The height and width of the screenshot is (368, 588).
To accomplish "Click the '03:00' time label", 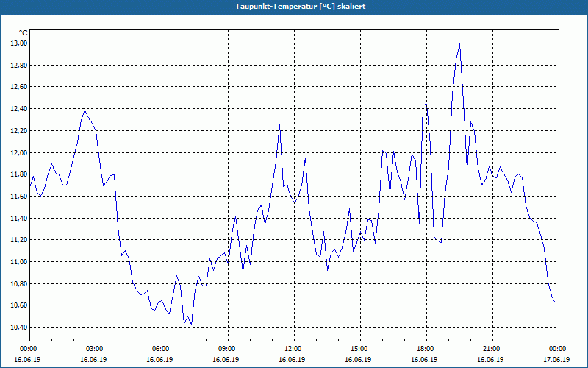I will (x=95, y=349).
